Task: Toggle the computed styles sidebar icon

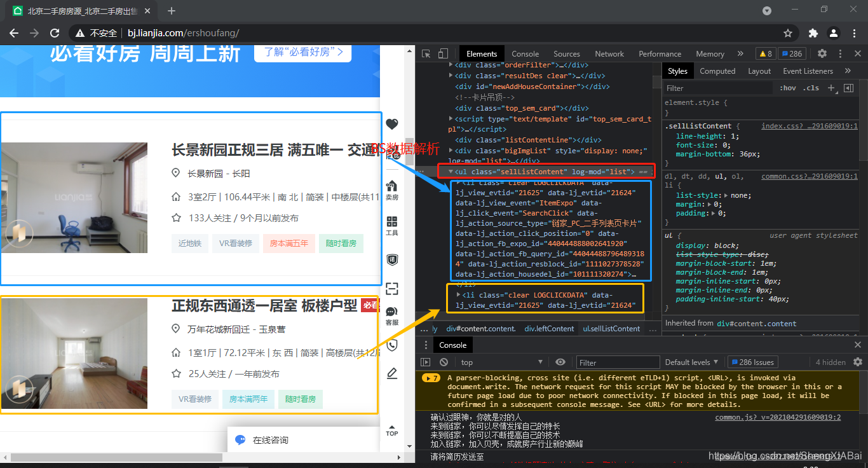Action: click(848, 88)
